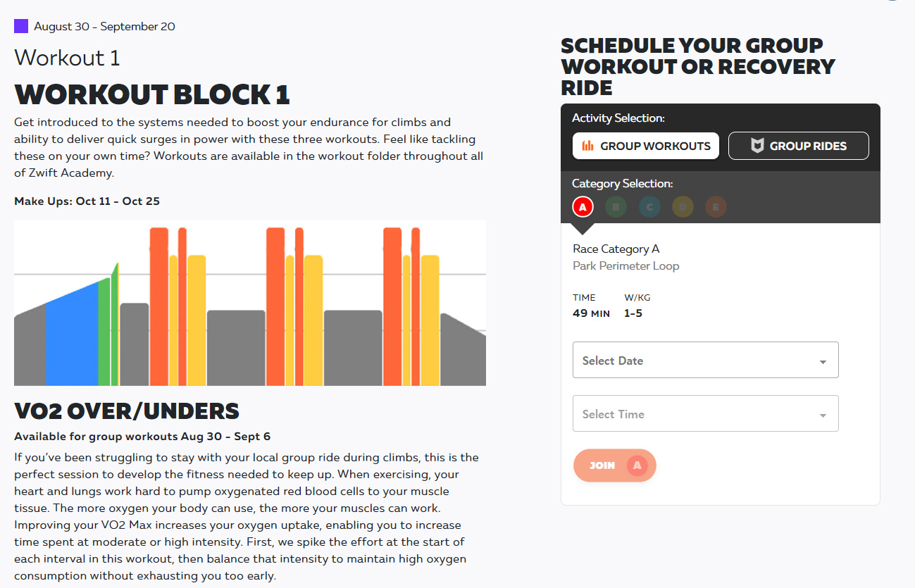Select race category E
The height and width of the screenshot is (588, 915).
pos(716,207)
